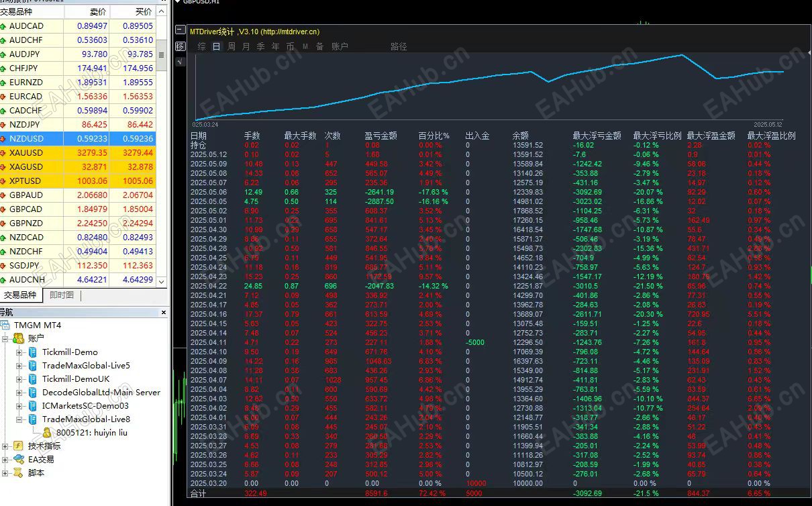Click the 技术指标 function icon
The width and height of the screenshot is (812, 506).
click(x=18, y=446)
